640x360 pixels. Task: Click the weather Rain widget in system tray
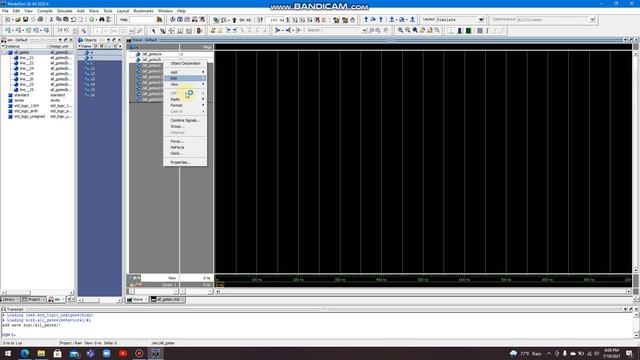point(526,353)
